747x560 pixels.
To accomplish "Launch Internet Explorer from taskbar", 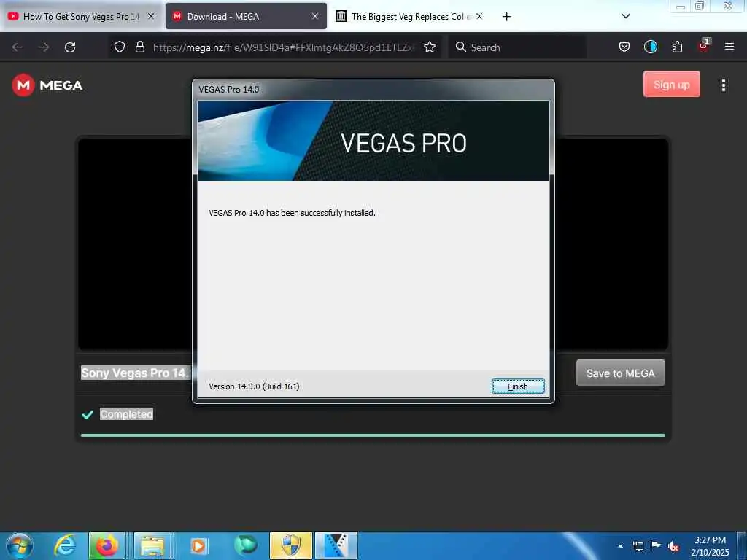I will click(x=64, y=545).
